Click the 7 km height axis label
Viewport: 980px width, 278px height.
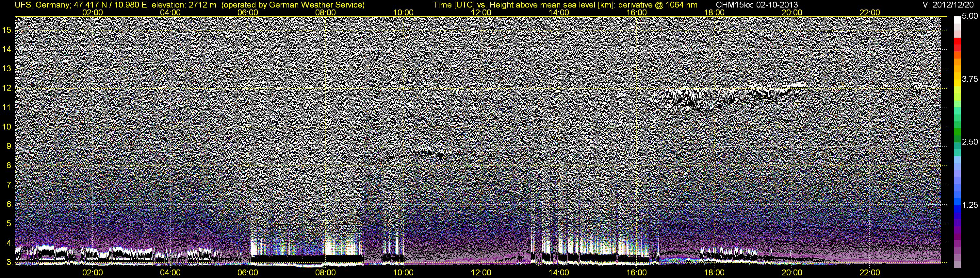(x=9, y=185)
